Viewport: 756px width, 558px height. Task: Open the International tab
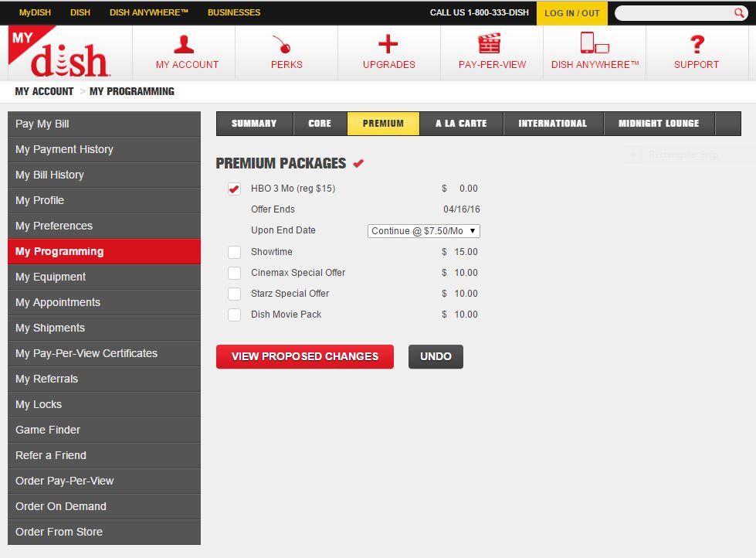click(553, 124)
